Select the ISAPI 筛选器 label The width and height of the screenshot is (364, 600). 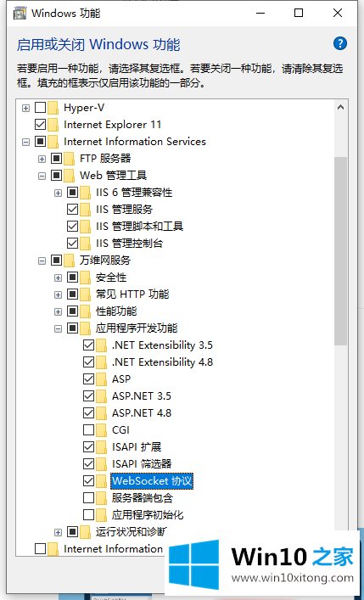coord(142,463)
